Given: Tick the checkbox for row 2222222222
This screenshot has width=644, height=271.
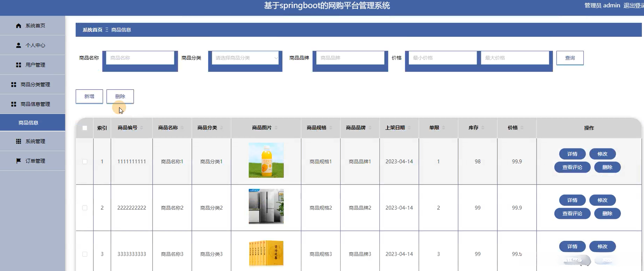Looking at the screenshot, I should [x=85, y=208].
